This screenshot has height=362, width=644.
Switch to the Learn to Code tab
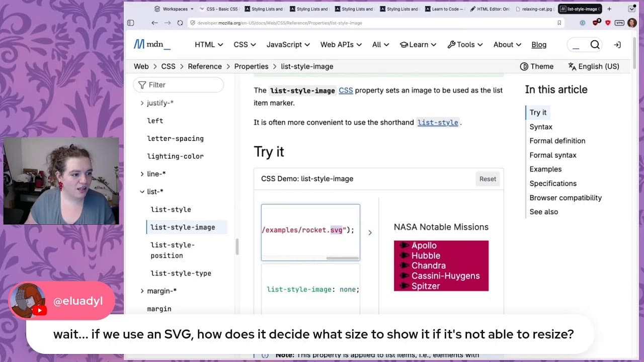coord(444,9)
